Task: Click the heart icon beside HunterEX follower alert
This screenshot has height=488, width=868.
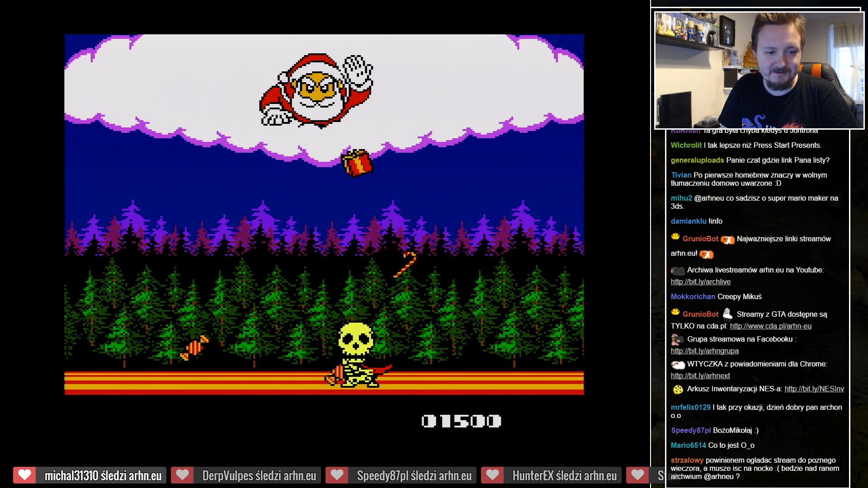Action: pyautogui.click(x=492, y=475)
